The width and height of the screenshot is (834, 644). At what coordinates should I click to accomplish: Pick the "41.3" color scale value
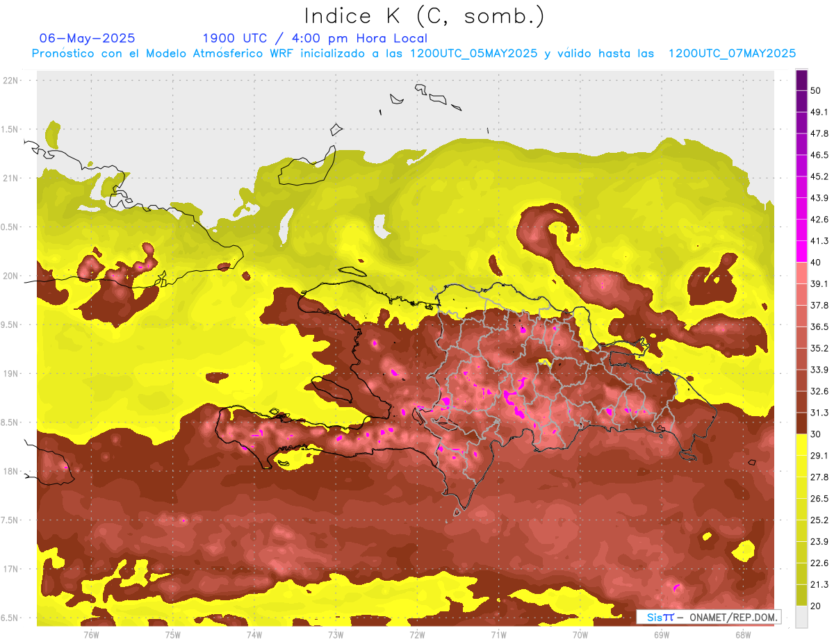tap(819, 241)
